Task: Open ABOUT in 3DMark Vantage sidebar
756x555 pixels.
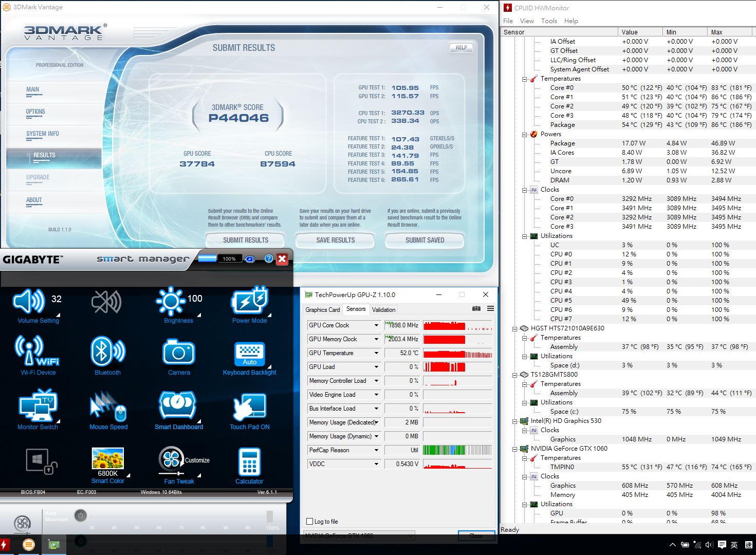Action: coord(34,200)
